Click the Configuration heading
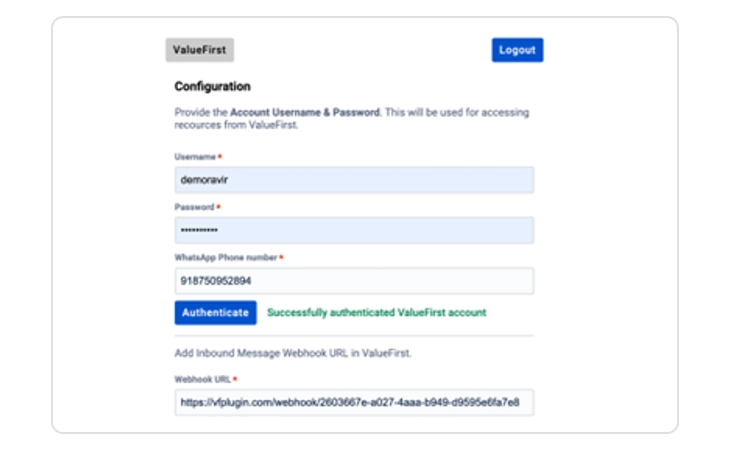Image resolution: width=730 pixels, height=450 pixels. point(212,87)
